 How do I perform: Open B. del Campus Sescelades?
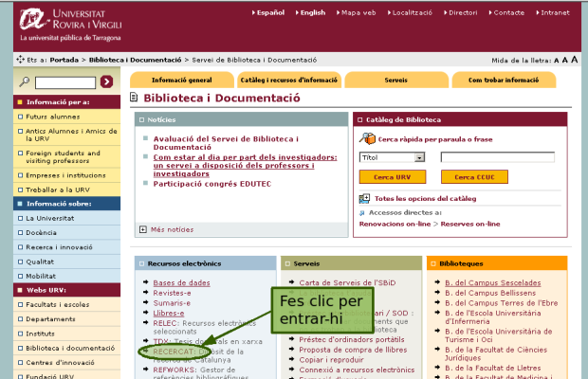[x=493, y=283]
